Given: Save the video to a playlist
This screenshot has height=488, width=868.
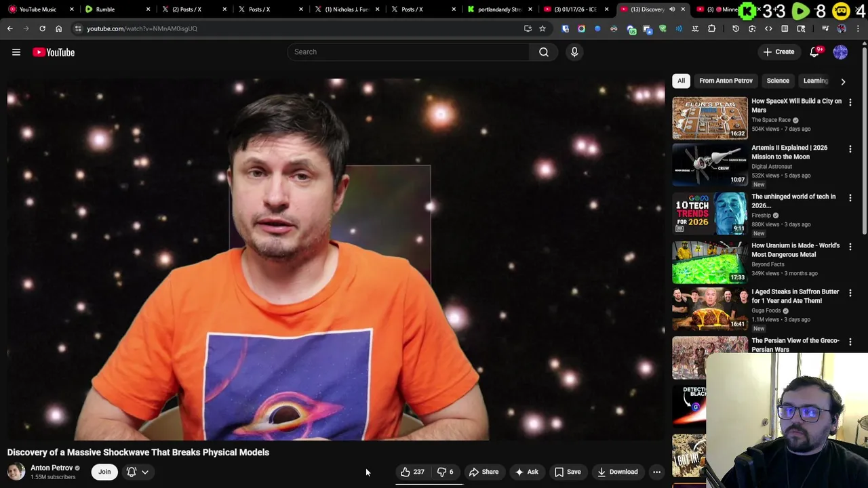Looking at the screenshot, I should pyautogui.click(x=568, y=472).
